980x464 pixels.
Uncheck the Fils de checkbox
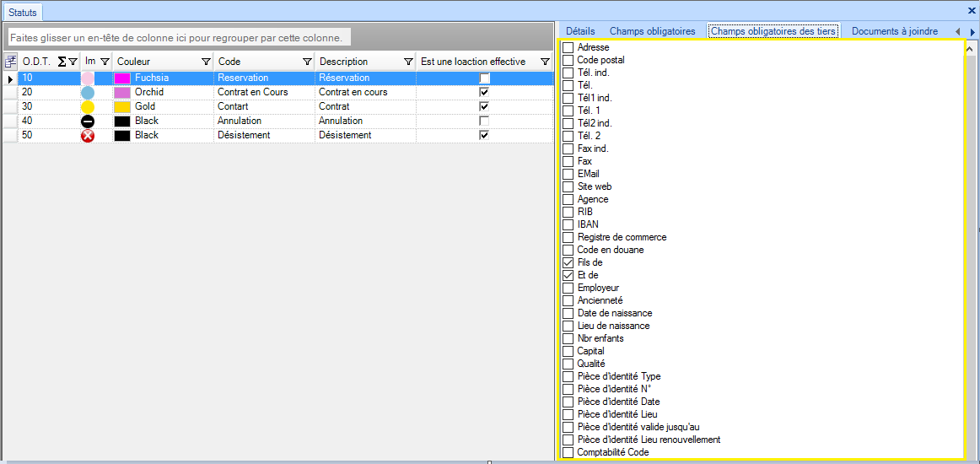point(568,262)
